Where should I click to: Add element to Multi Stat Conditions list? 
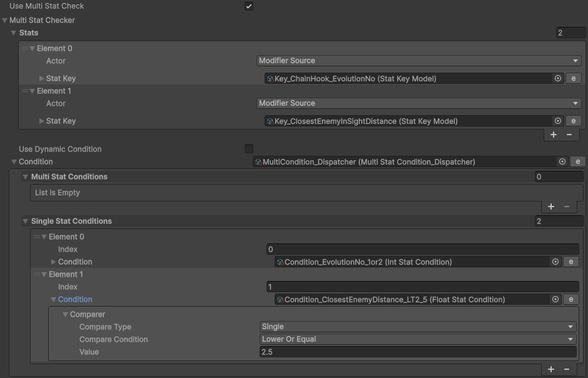tap(551, 207)
